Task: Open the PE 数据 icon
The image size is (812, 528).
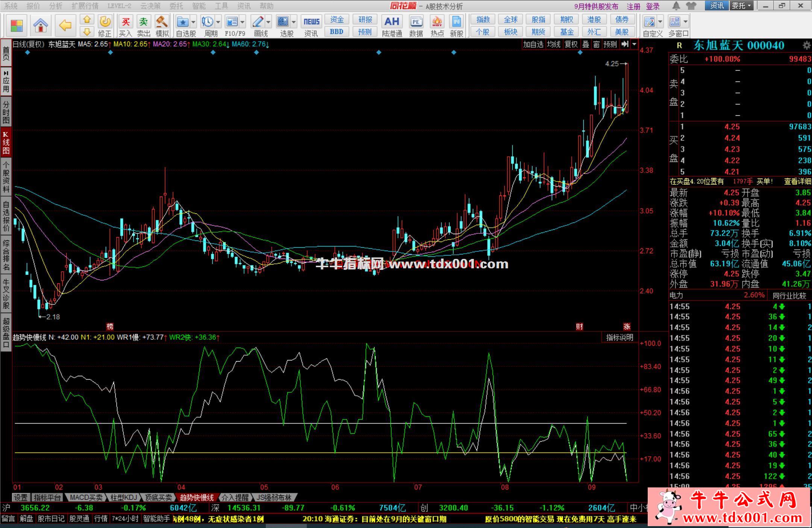Action: tap(416, 26)
